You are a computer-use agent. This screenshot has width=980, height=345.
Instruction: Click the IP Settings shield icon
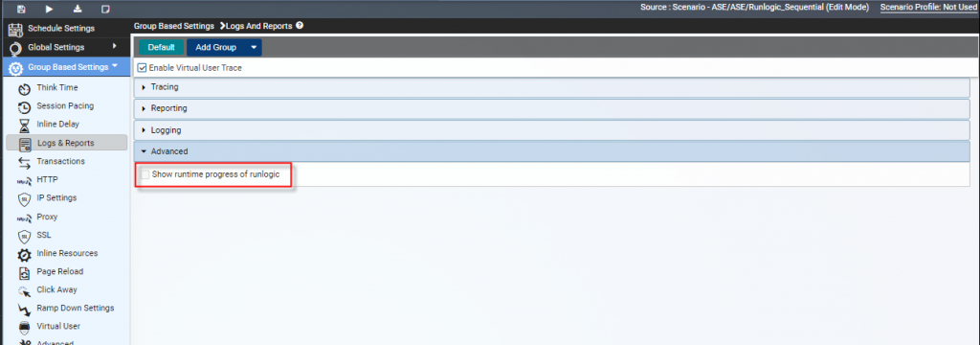pos(25,198)
